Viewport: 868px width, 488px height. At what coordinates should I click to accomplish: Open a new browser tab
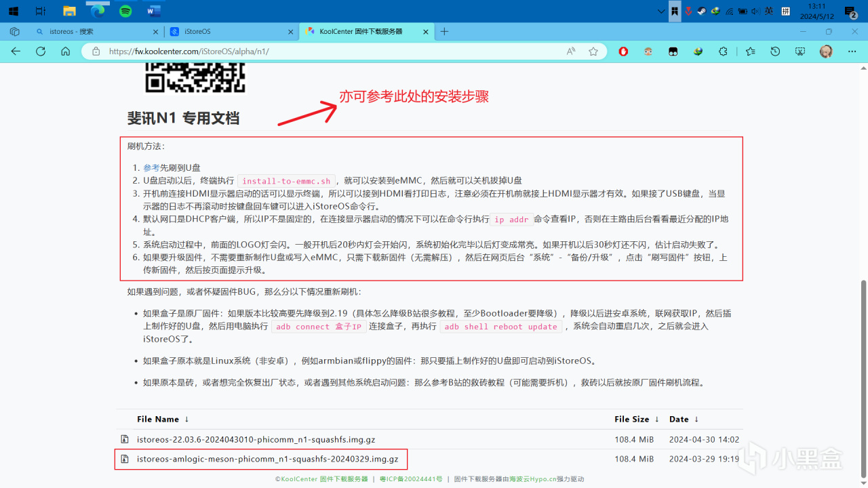pyautogui.click(x=444, y=31)
